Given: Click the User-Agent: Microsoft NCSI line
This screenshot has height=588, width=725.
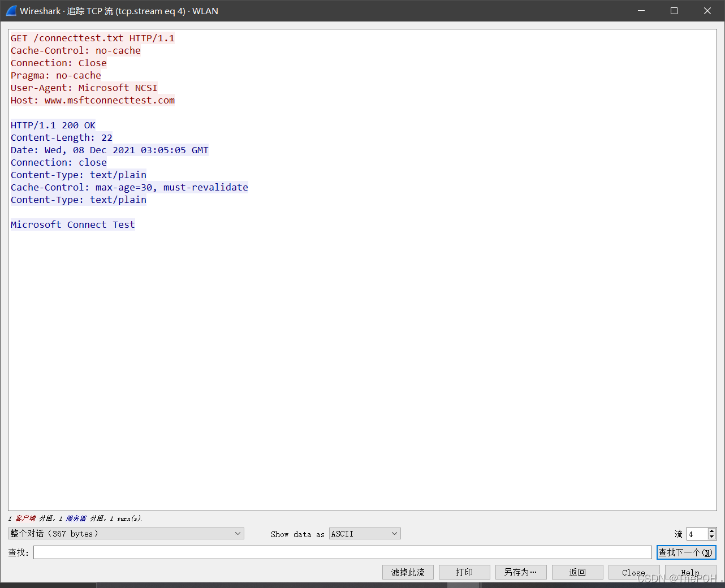Looking at the screenshot, I should pyautogui.click(x=84, y=88).
